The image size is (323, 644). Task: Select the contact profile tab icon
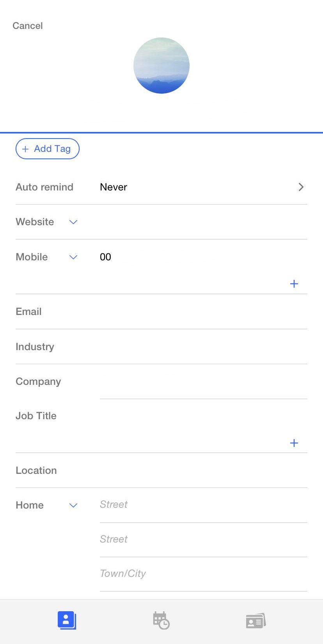pos(66,620)
